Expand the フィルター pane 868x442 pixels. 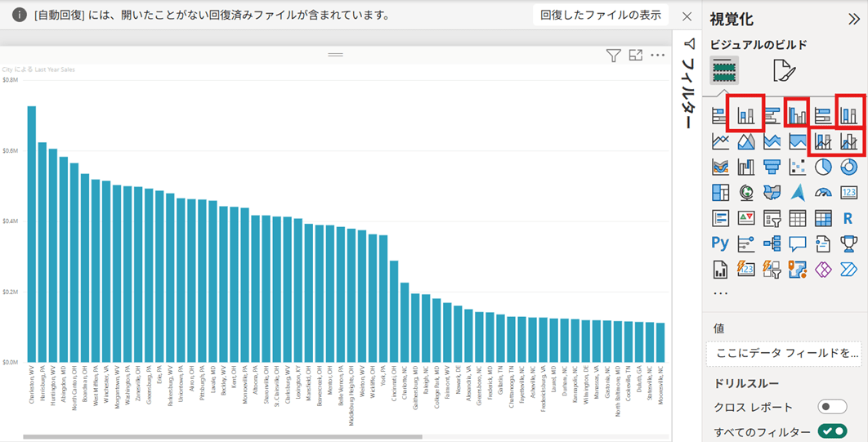[688, 84]
